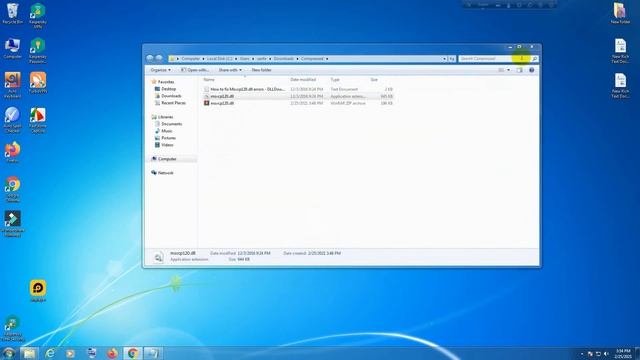Open the TurboVPN desktop shortcut
The image size is (640, 360).
pyautogui.click(x=38, y=82)
